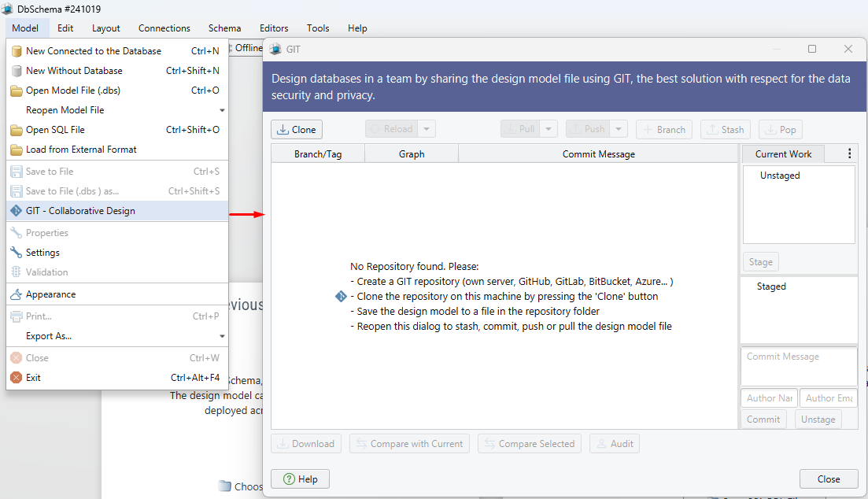
Task: Click the Open Model File folder icon
Action: point(17,91)
